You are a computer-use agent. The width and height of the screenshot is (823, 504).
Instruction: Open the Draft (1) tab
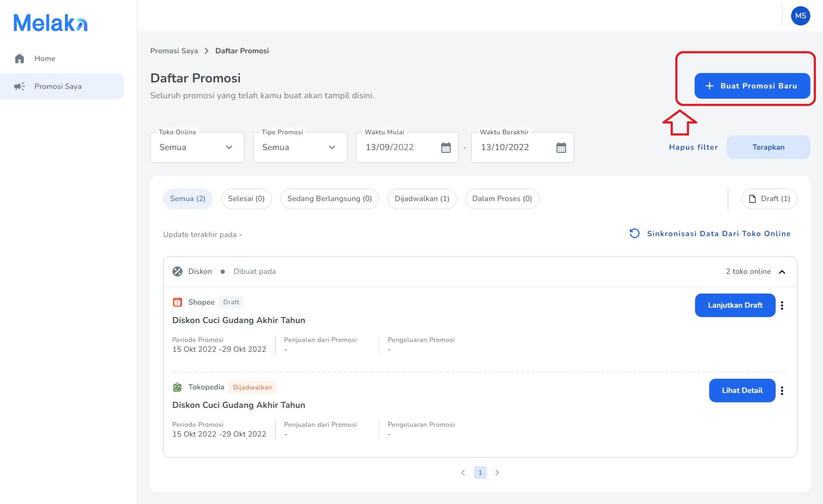pyautogui.click(x=769, y=199)
